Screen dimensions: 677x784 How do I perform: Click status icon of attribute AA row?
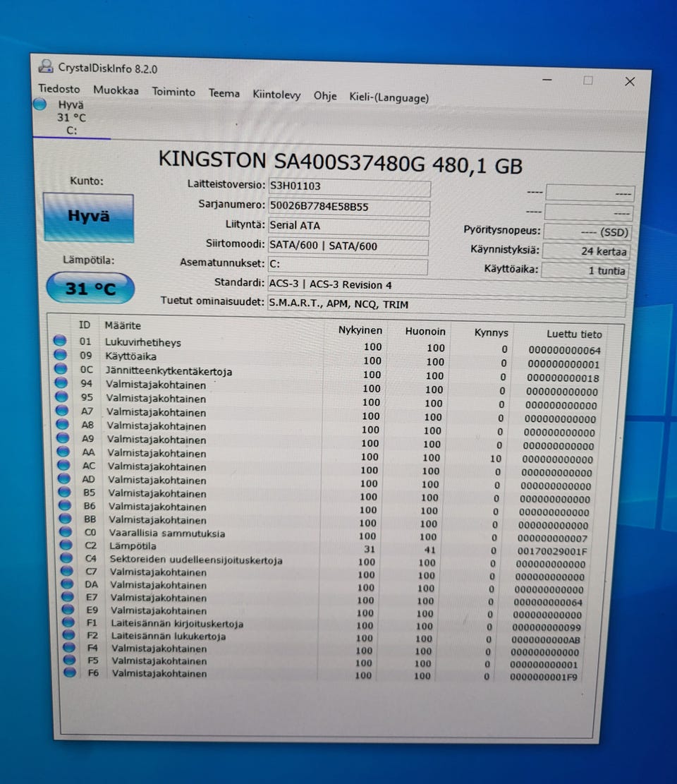(x=63, y=451)
